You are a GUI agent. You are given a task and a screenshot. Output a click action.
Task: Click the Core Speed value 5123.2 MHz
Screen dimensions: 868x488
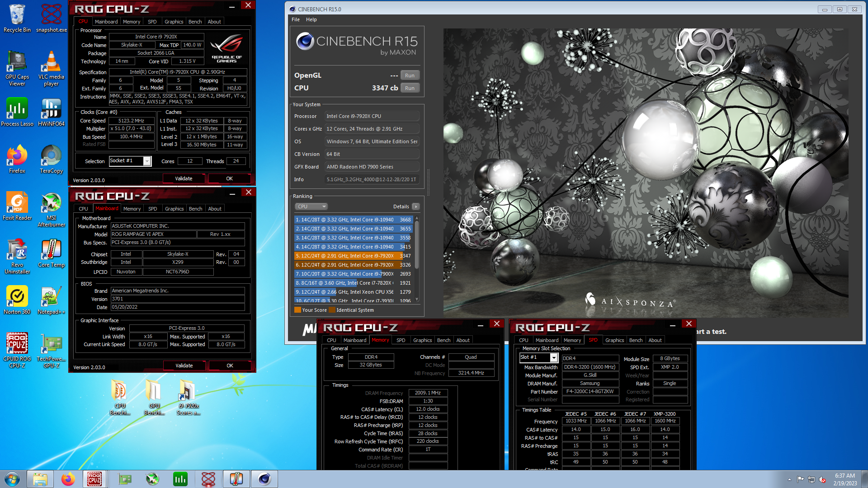[x=132, y=121]
